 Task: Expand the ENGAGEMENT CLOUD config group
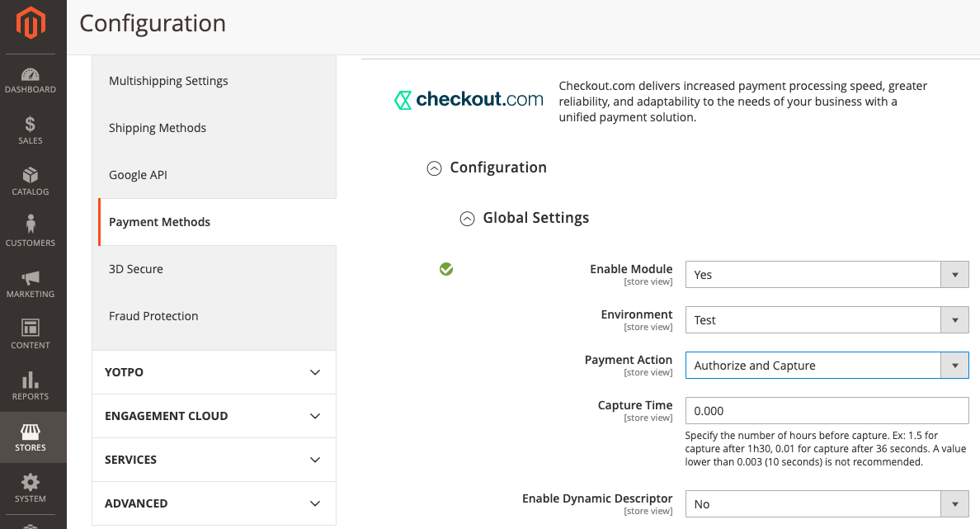coord(214,416)
